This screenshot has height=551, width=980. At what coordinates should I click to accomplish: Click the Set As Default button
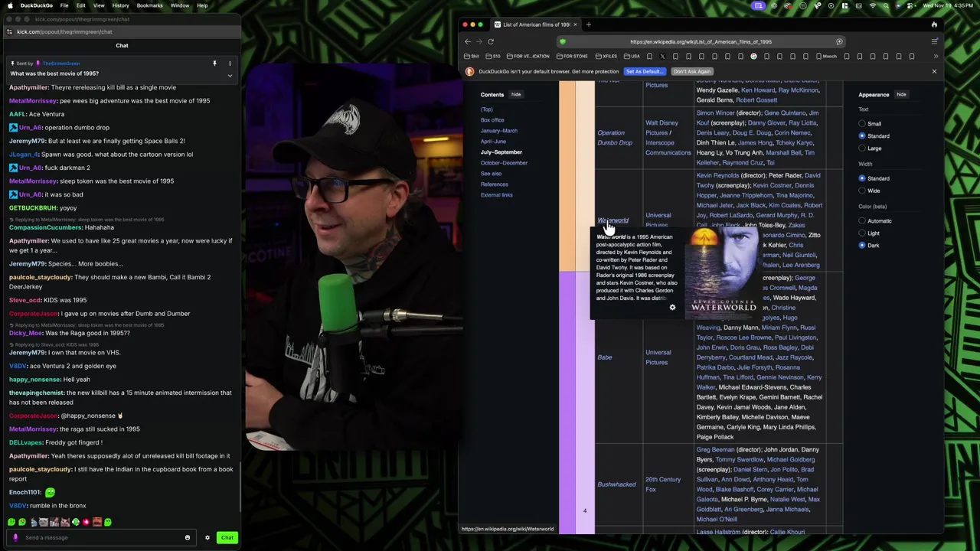pyautogui.click(x=645, y=71)
